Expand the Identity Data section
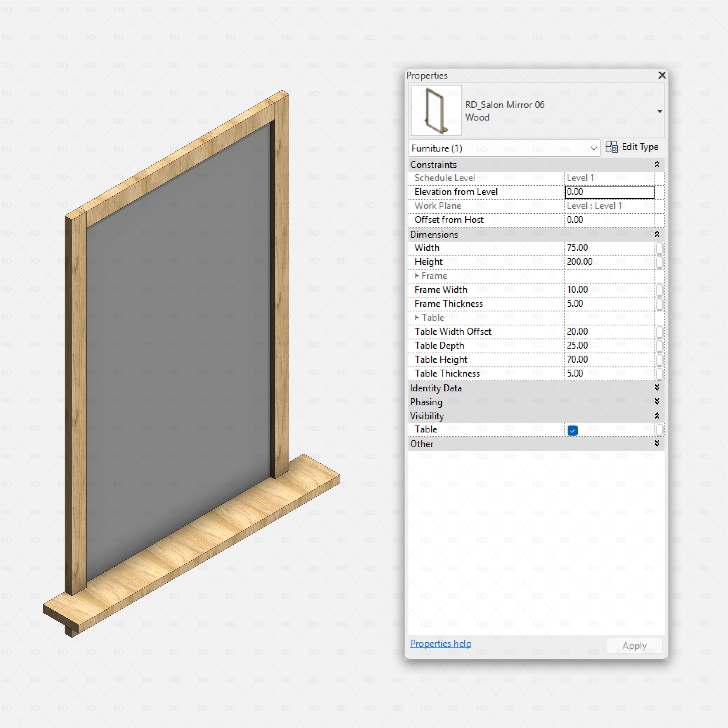The height and width of the screenshot is (728, 728). [x=657, y=388]
